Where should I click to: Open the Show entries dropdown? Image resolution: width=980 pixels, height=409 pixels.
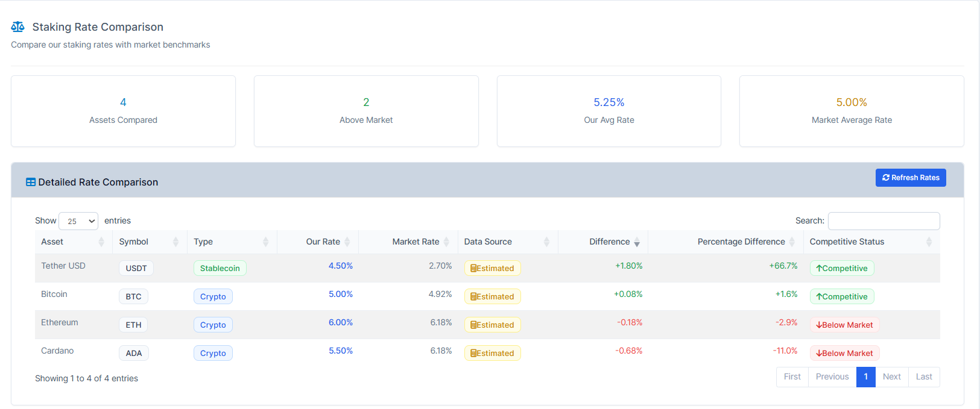78,221
